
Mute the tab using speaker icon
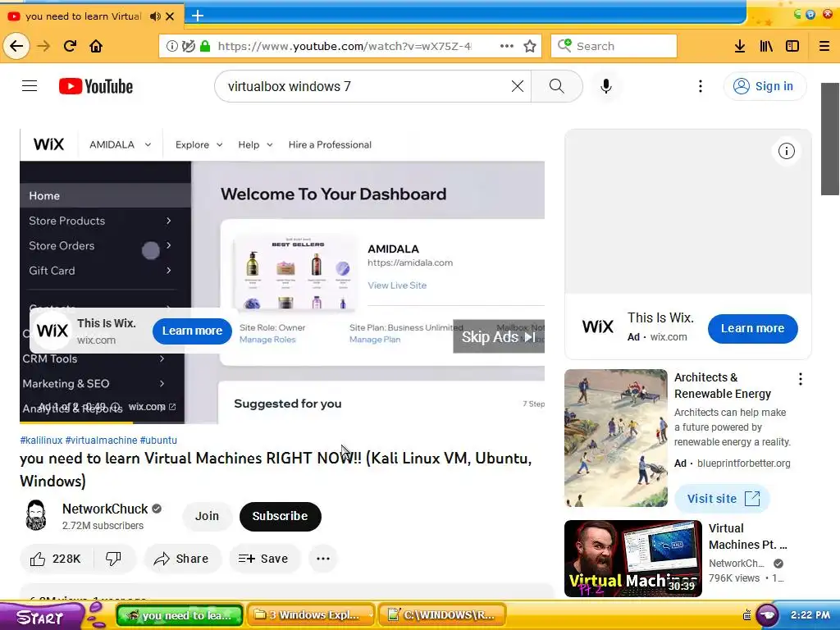click(x=155, y=16)
